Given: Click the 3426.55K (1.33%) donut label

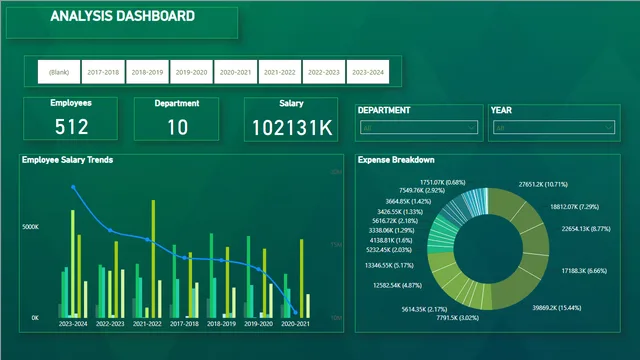Looking at the screenshot, I should coord(400,212).
